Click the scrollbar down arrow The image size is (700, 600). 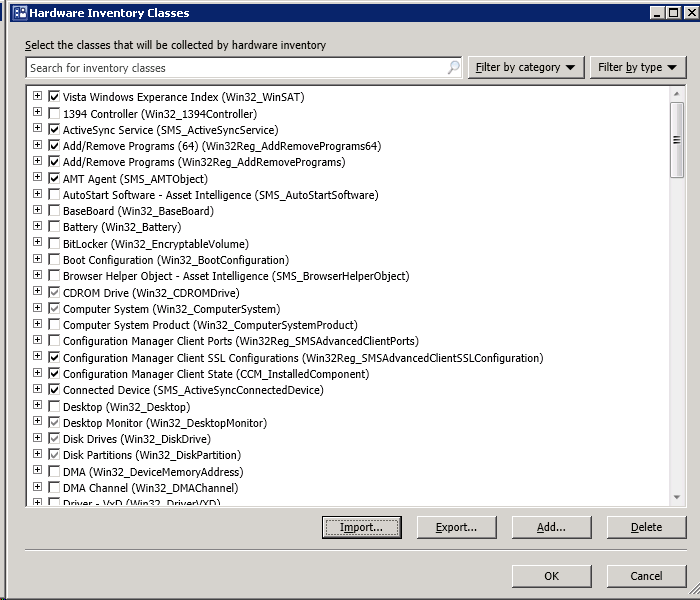(677, 497)
